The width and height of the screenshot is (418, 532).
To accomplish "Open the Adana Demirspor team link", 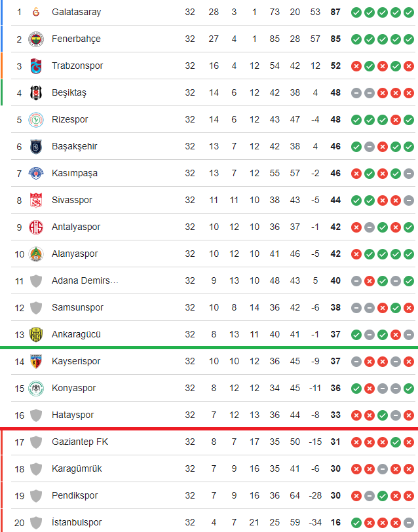I will tap(85, 280).
